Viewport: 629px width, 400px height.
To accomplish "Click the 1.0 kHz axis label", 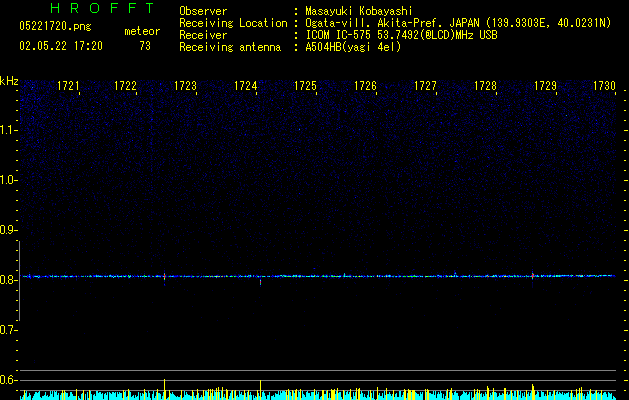I will (8, 180).
